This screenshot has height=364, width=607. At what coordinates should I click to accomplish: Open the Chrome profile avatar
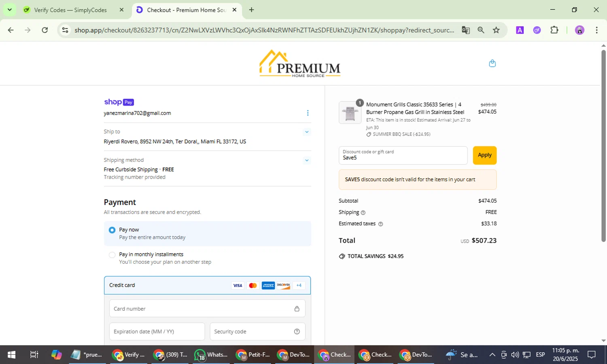pyautogui.click(x=579, y=30)
